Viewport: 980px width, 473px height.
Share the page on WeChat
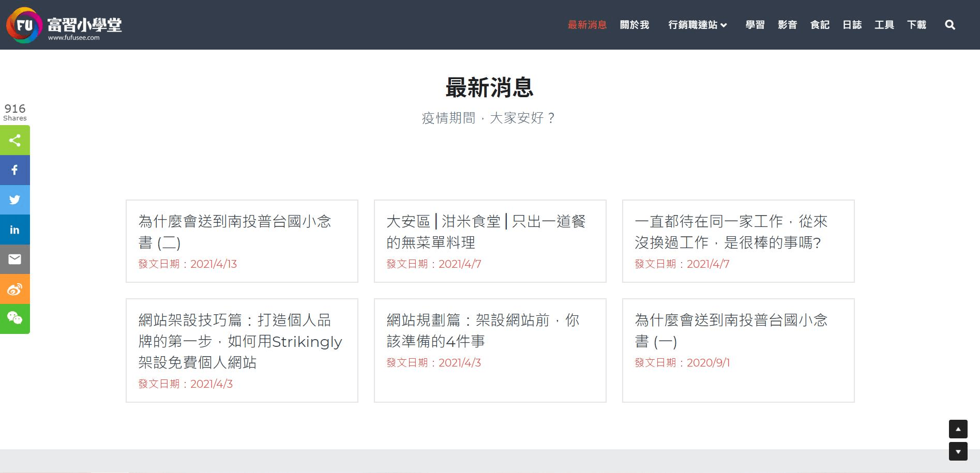click(x=14, y=318)
